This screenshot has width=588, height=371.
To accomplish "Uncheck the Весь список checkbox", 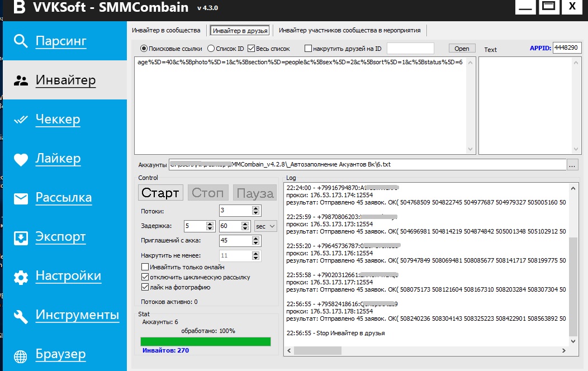I will tap(251, 49).
